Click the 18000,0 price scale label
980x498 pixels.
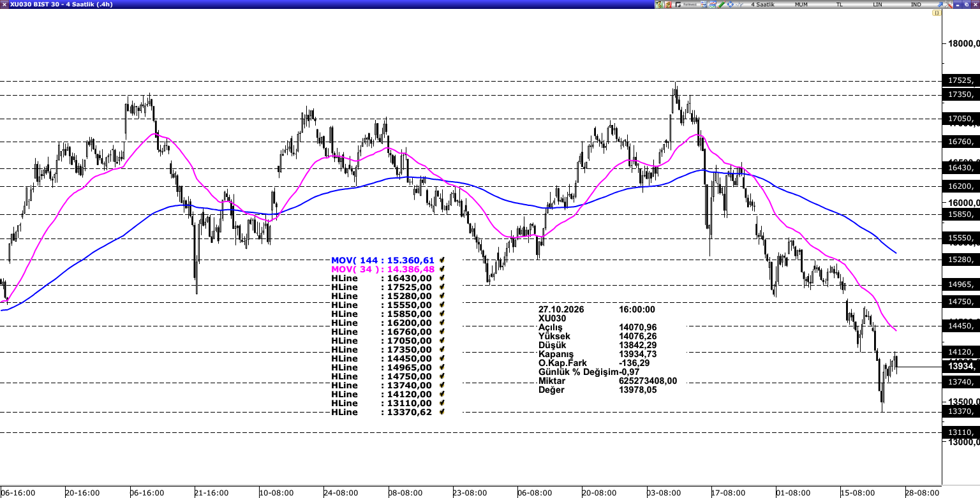pos(963,43)
